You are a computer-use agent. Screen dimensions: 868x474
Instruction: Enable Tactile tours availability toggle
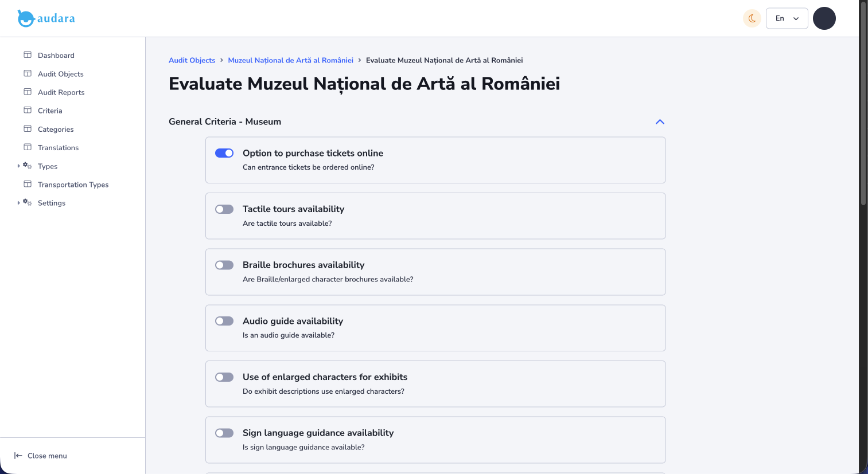point(224,209)
